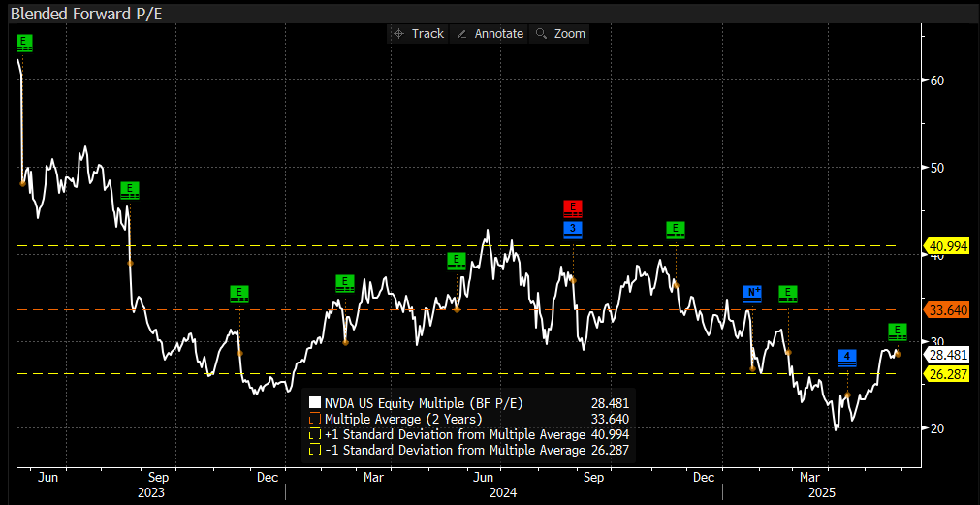Click the yellow 40.994 axis label
Screen dimensions: 980x505
pos(948,246)
